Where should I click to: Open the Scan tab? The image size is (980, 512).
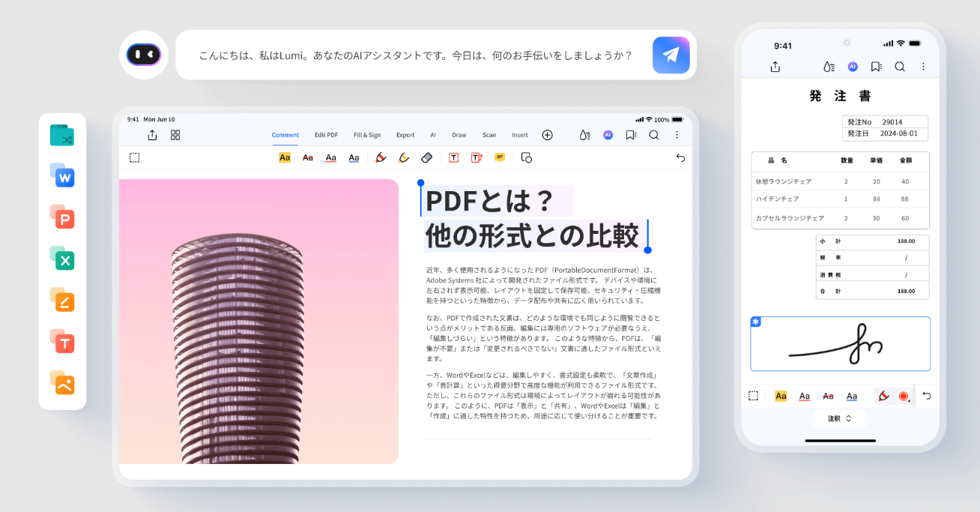[x=489, y=135]
